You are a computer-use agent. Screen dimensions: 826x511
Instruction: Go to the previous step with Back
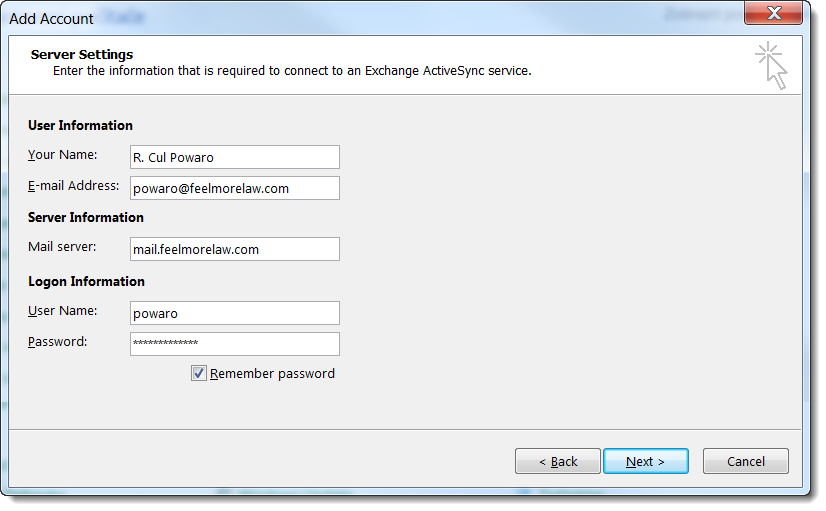coord(558,462)
